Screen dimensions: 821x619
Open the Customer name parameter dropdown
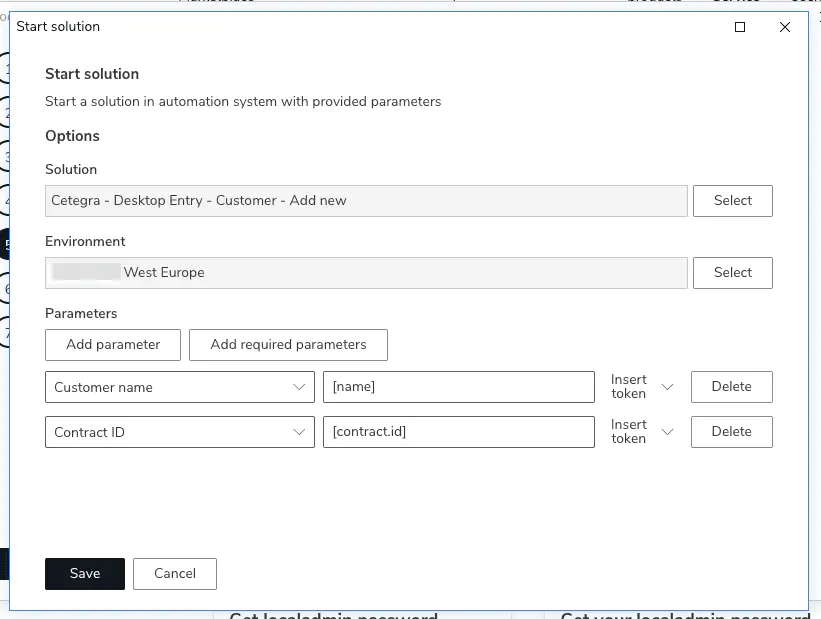click(x=298, y=387)
